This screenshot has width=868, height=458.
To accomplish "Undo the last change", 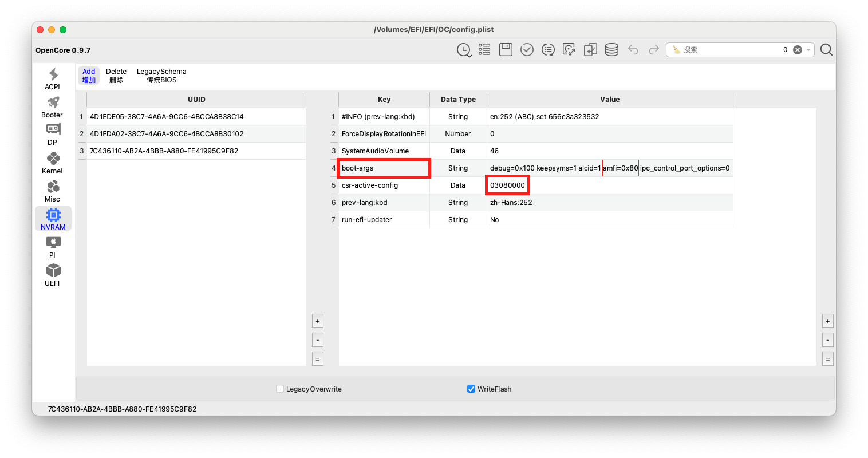I will click(633, 50).
